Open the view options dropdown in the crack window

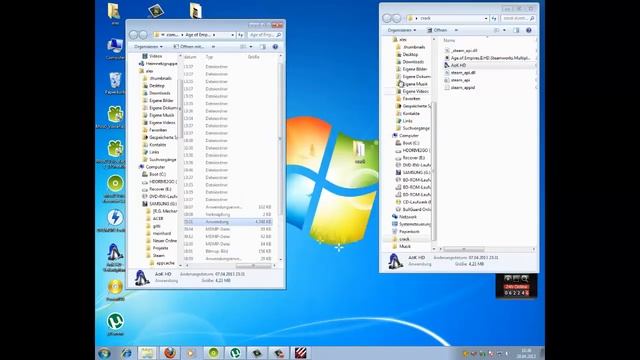click(x=504, y=30)
